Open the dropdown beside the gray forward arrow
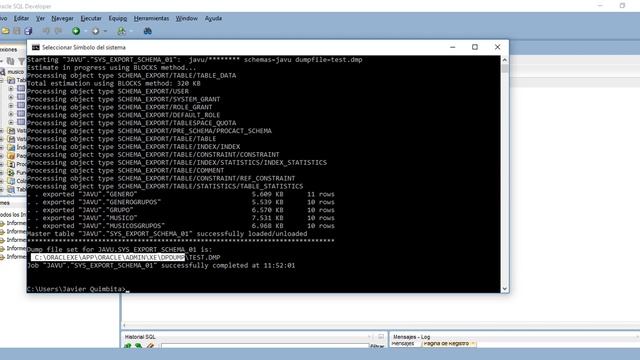Image resolution: width=640 pixels, height=360 pixels. point(105,31)
